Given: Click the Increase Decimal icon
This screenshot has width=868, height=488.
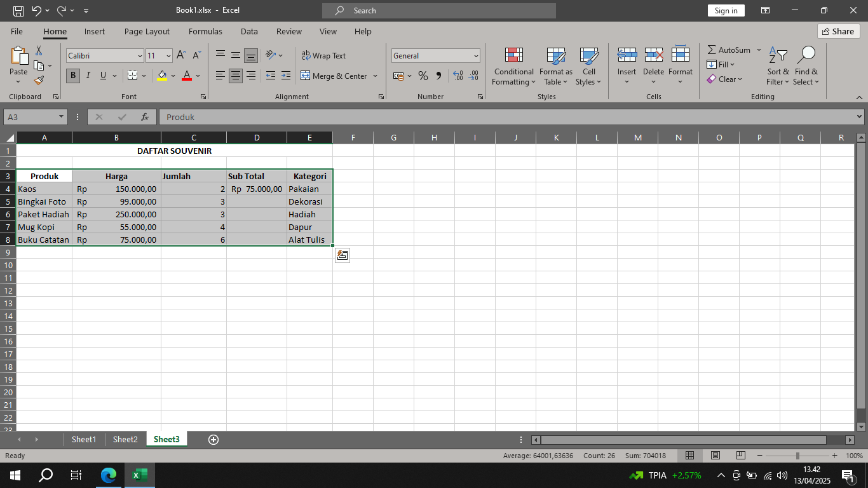Looking at the screenshot, I should pyautogui.click(x=458, y=76).
